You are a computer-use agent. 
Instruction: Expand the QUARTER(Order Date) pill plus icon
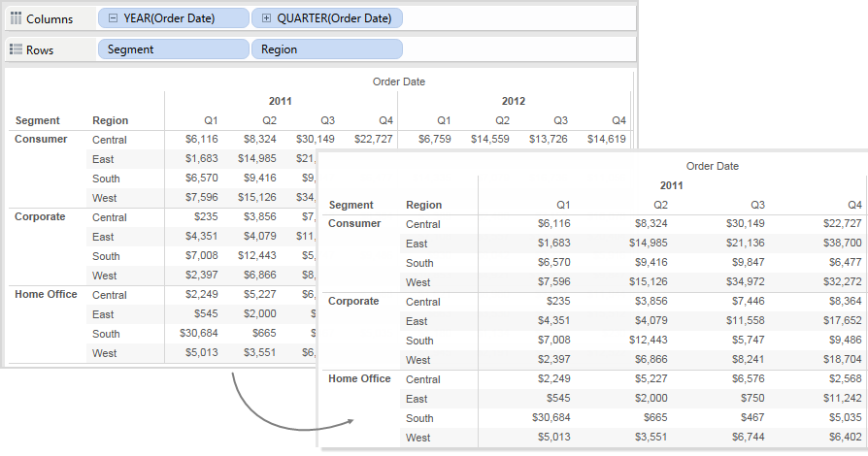click(266, 18)
